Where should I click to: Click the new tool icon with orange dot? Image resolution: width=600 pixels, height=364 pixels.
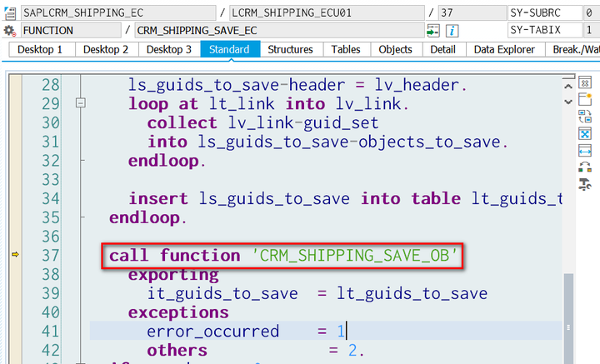pyautogui.click(x=585, y=99)
